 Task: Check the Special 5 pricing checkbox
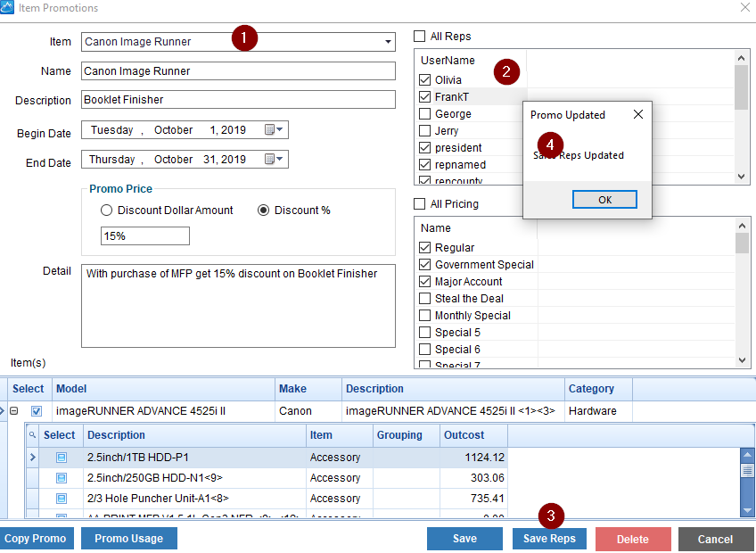point(424,333)
